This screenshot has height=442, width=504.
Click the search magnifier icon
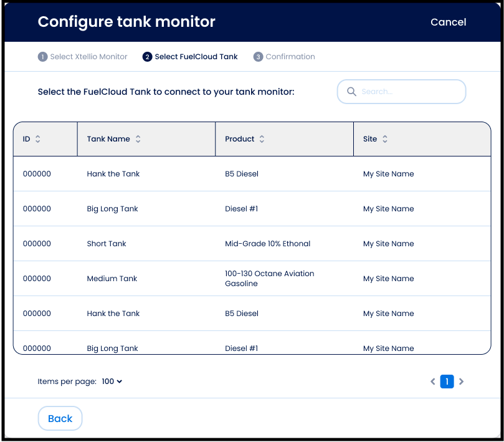tap(351, 92)
